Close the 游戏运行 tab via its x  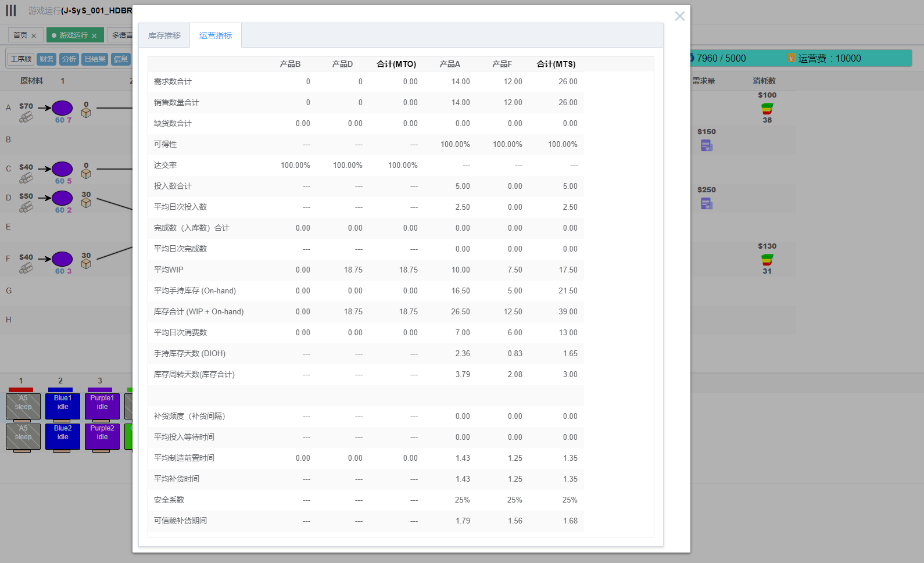click(94, 36)
